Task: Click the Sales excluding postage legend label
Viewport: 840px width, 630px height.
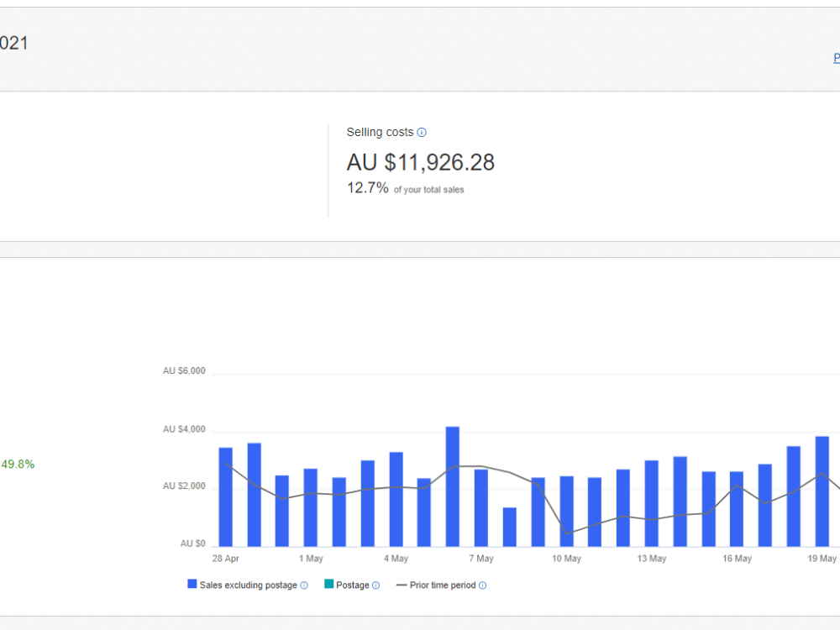Action: tap(248, 585)
